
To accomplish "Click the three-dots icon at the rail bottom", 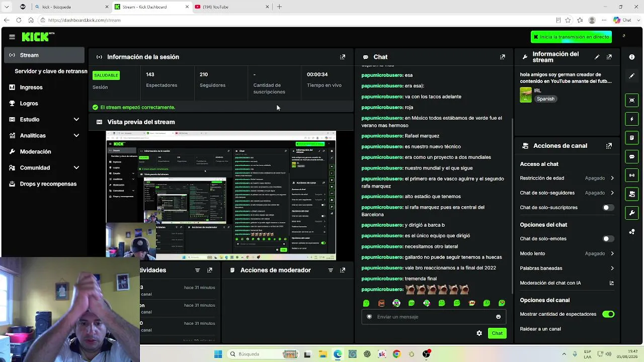I will (x=632, y=232).
